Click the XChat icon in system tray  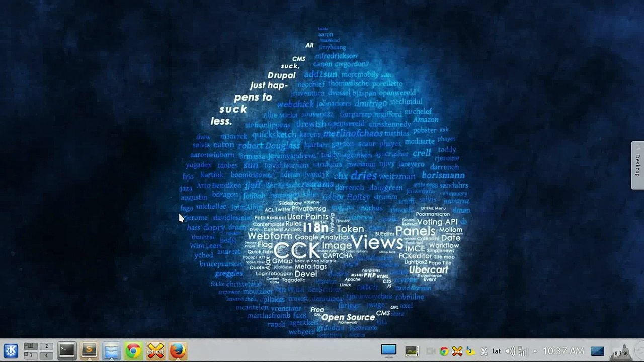457,351
